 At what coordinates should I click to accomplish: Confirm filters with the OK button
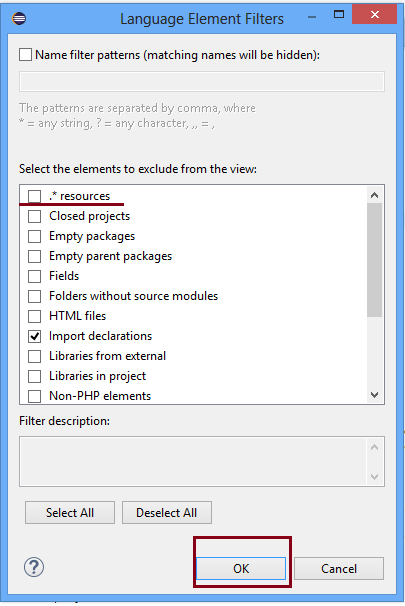(241, 568)
